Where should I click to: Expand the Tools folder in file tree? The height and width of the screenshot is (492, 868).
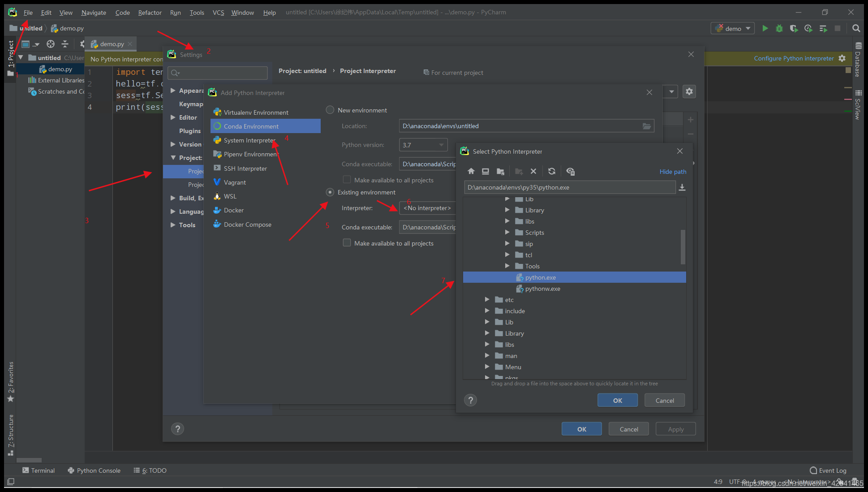coord(507,266)
